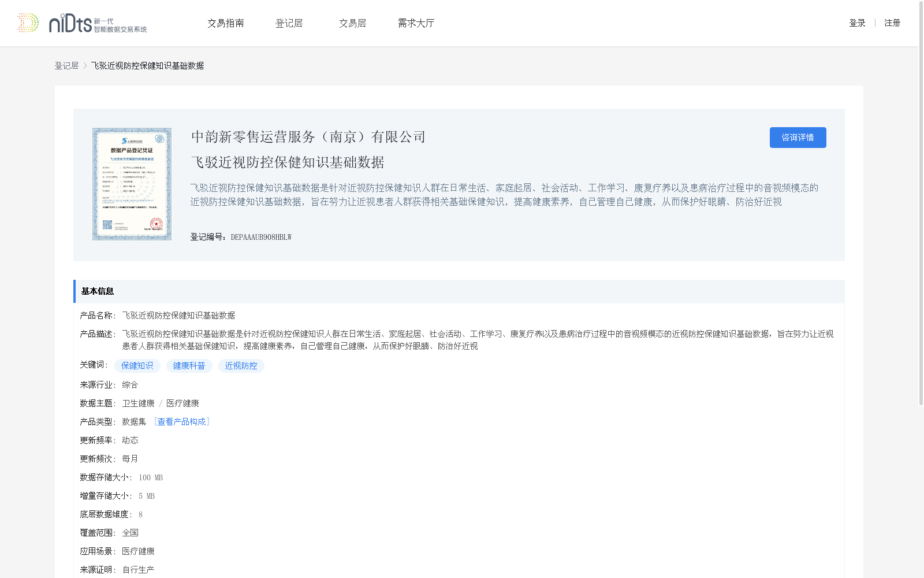924x578 pixels.
Task: Select data theme 卫生健康
Action: 138,403
